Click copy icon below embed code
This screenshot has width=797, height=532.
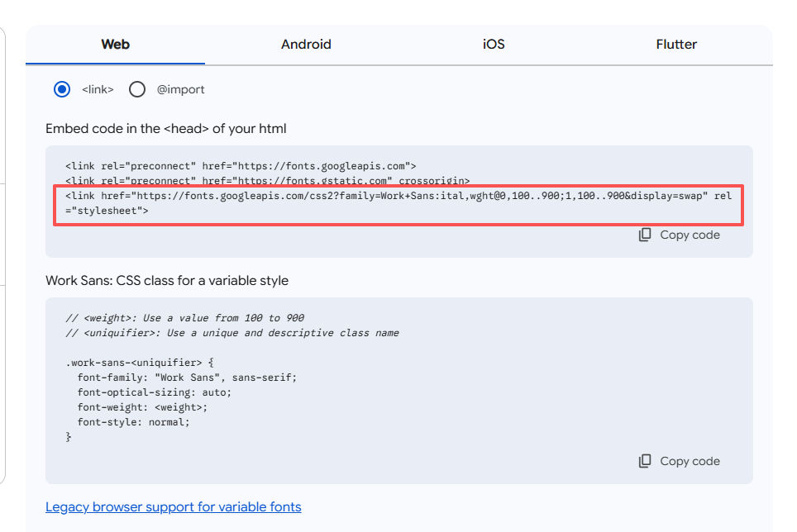tap(645, 235)
